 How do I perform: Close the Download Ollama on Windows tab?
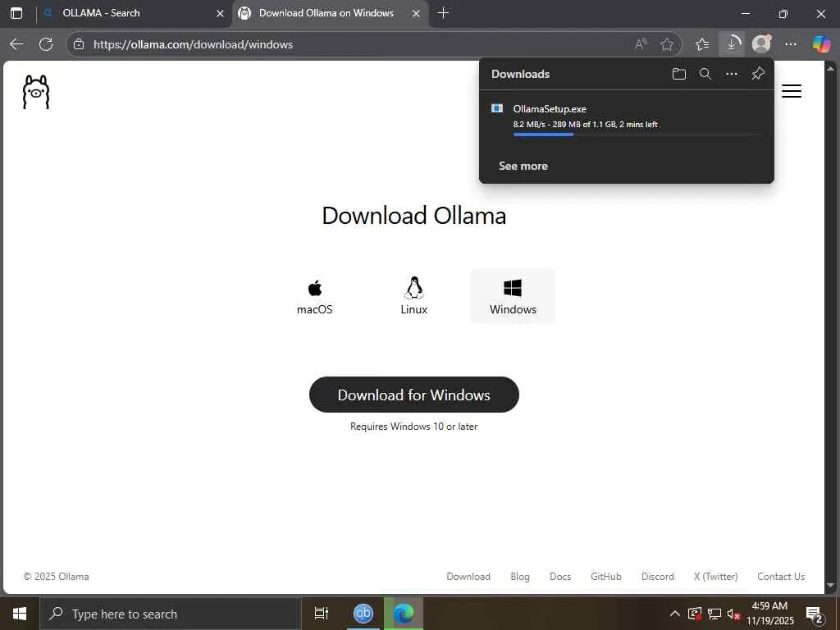(x=416, y=13)
